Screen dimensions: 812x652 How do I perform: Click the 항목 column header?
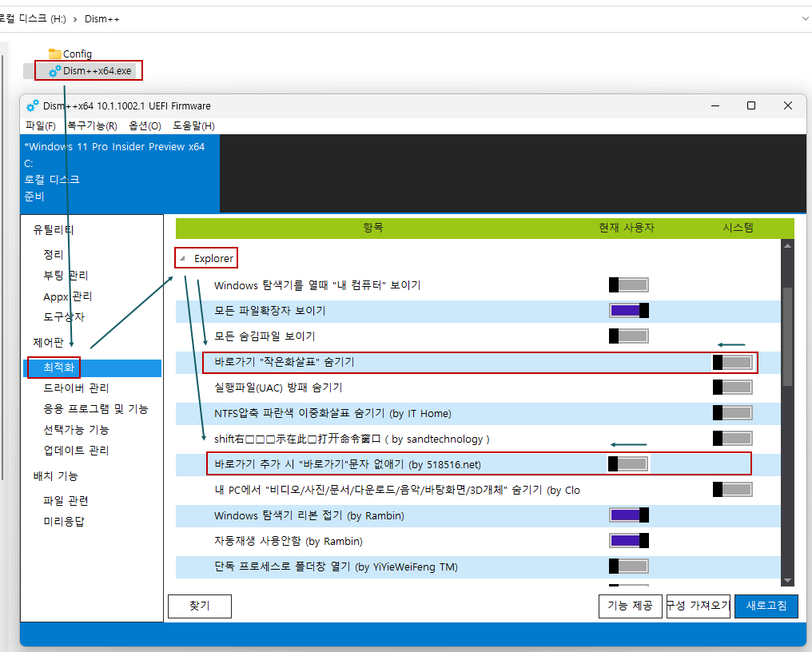(x=373, y=228)
